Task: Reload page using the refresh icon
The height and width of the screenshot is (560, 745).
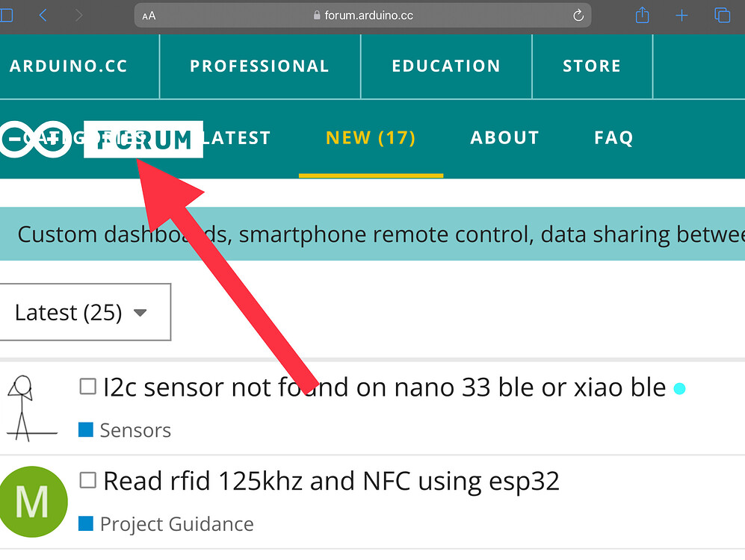Action: point(578,16)
